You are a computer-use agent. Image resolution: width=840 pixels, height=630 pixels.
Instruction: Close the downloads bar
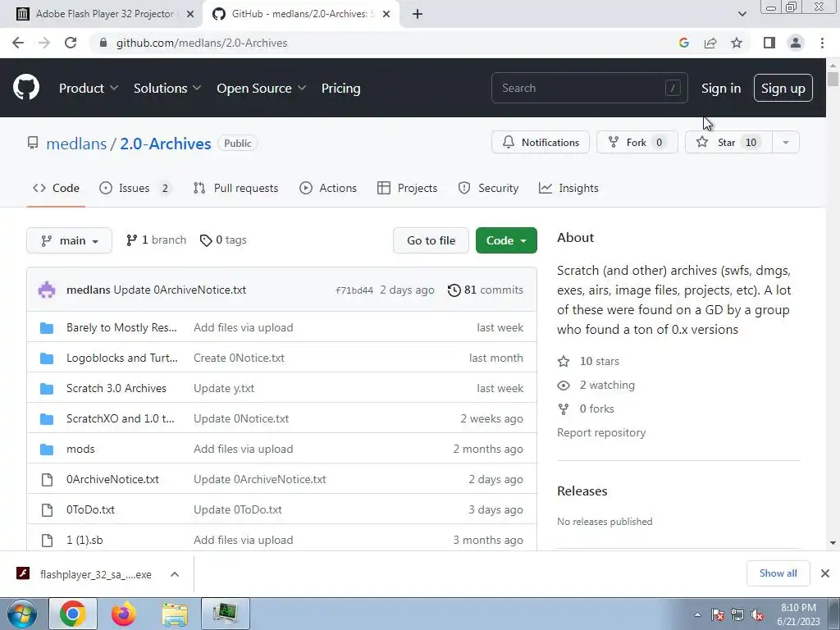[825, 573]
